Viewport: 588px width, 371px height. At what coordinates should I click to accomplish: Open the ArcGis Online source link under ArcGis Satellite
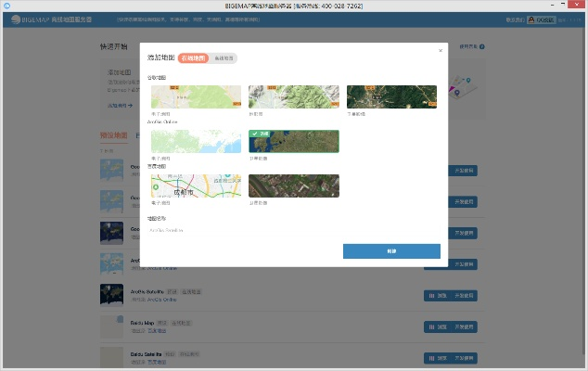coord(161,300)
